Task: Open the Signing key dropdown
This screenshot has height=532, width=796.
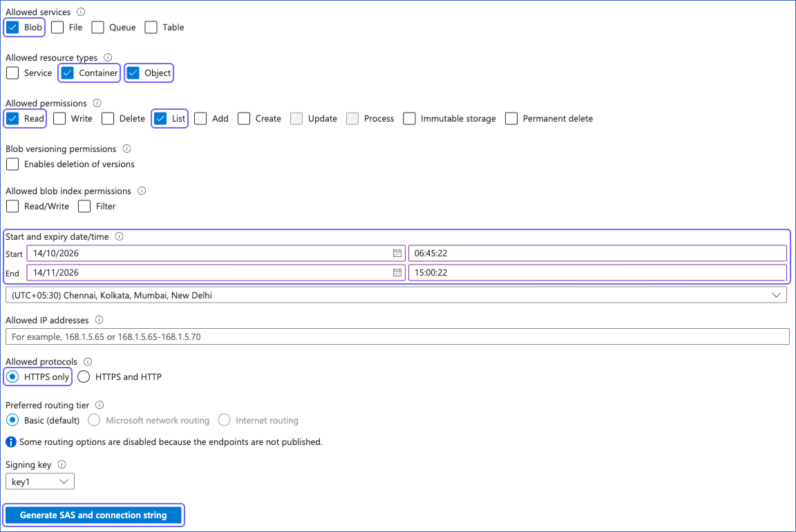Action: pos(40,482)
